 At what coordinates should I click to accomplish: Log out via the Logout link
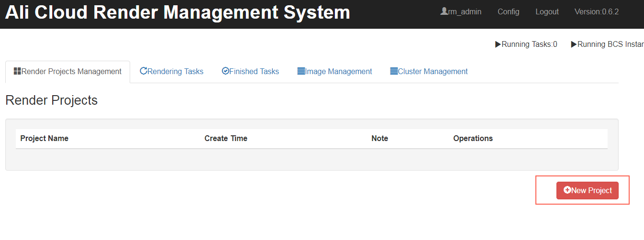point(547,11)
